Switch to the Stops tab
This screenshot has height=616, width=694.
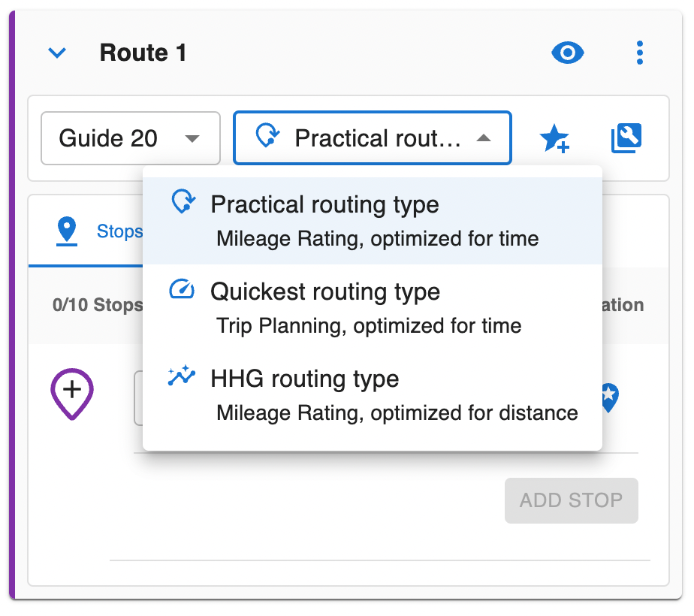(x=98, y=231)
